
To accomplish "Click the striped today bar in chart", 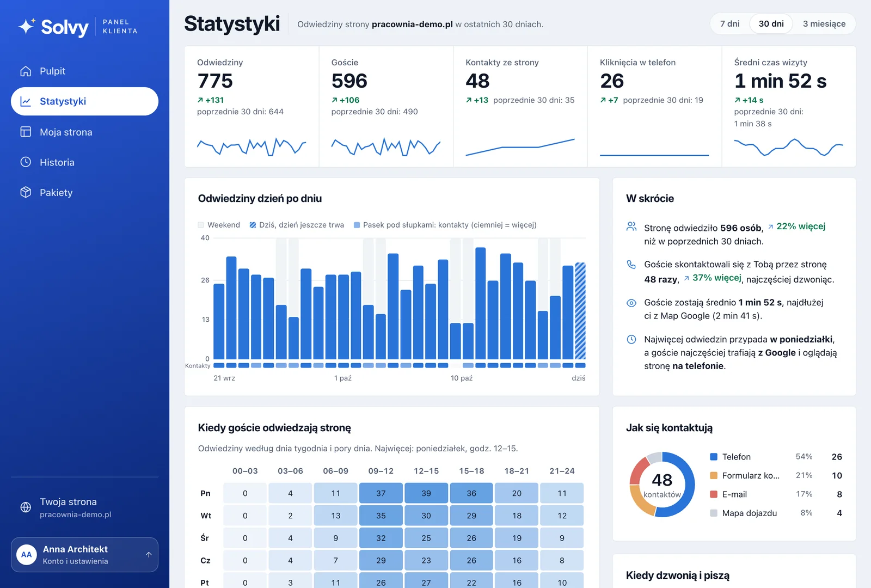I will pos(580,311).
